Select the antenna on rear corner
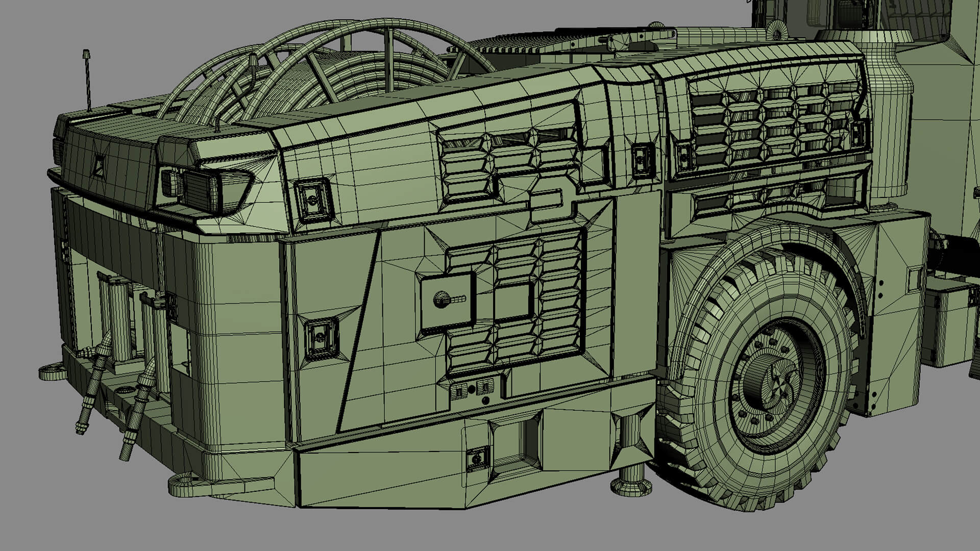 click(87, 81)
